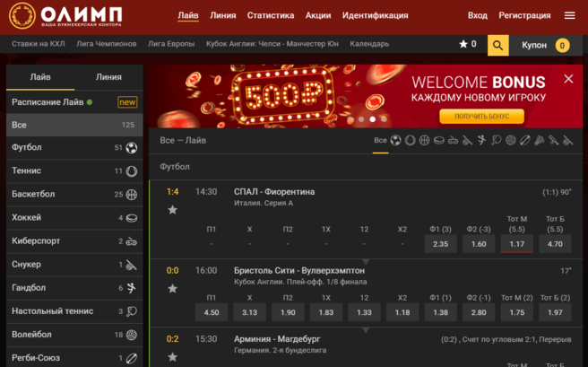Switch to Лайв in top navigation
Image resolution: width=588 pixels, height=367 pixels.
[188, 15]
